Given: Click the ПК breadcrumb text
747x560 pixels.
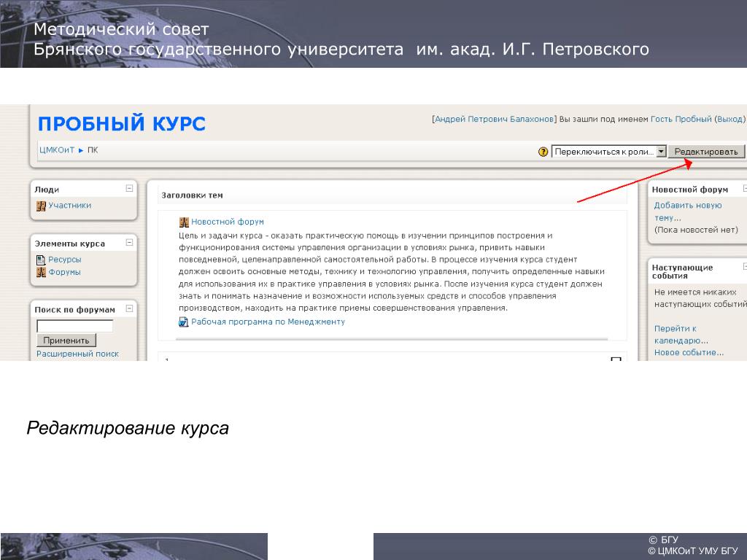Looking at the screenshot, I should click(x=93, y=150).
